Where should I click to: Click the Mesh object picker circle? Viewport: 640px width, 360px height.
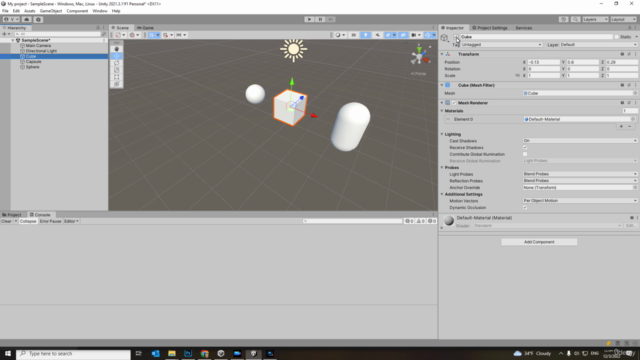[635, 93]
